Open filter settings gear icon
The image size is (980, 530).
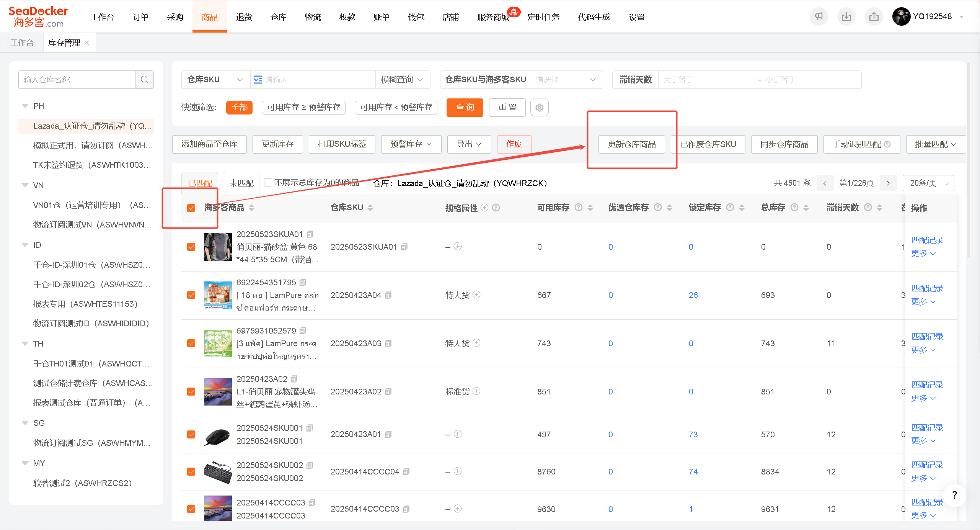(539, 108)
